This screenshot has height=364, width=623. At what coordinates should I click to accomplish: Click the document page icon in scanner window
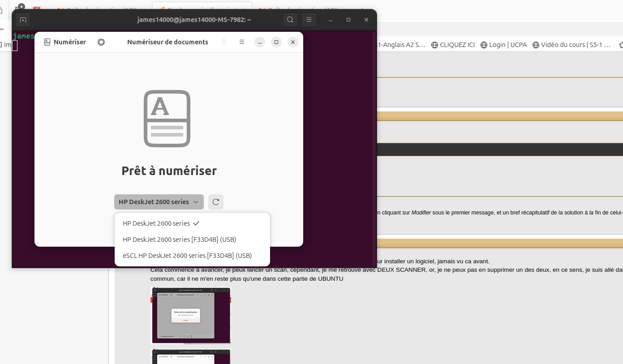click(x=167, y=119)
